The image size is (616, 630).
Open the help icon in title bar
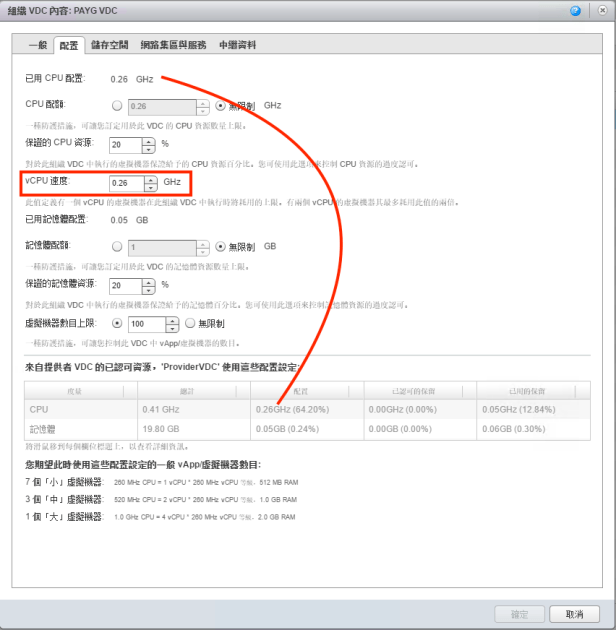tap(575, 10)
